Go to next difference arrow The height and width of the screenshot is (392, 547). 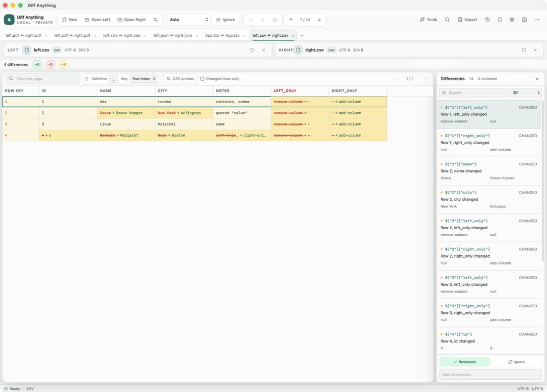point(319,19)
